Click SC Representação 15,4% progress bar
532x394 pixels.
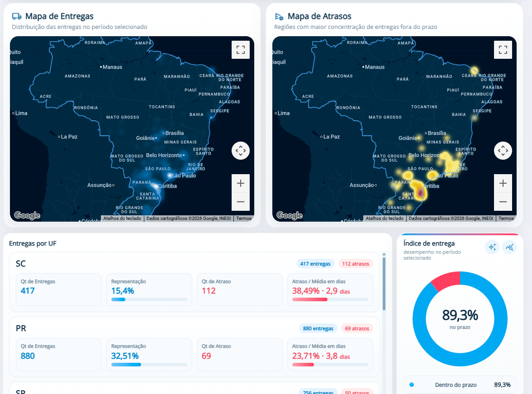tap(149, 299)
